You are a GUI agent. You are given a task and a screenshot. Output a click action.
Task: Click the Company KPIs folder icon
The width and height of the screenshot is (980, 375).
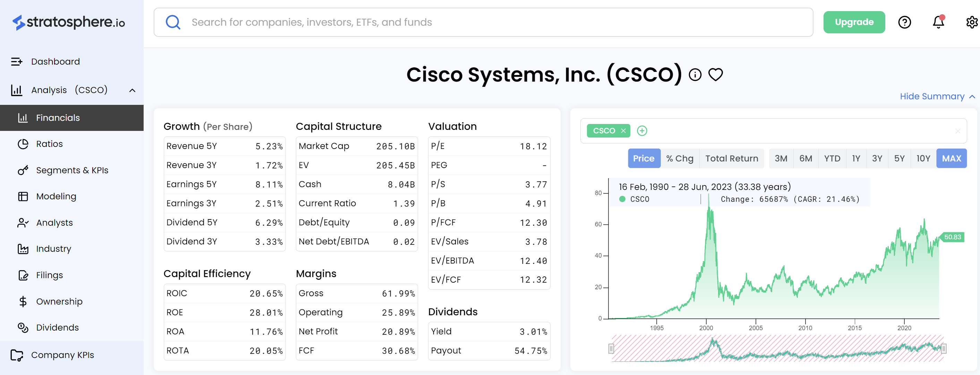tap(17, 355)
